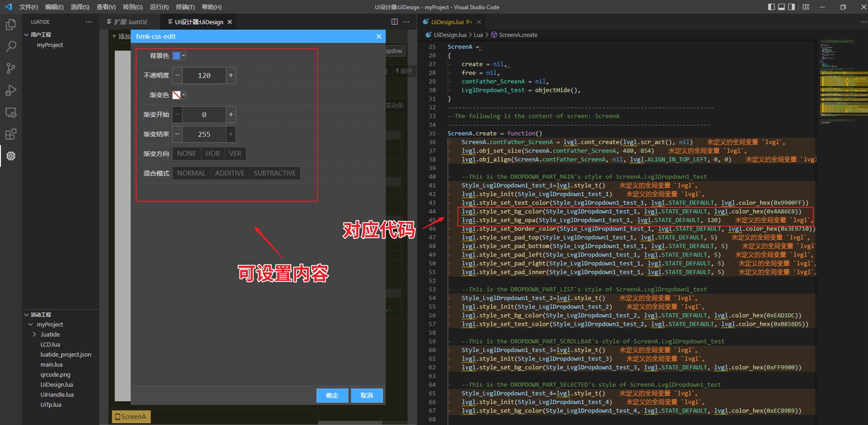Open the Remote Explorer icon
This screenshot has width=868, height=425.
tap(11, 113)
